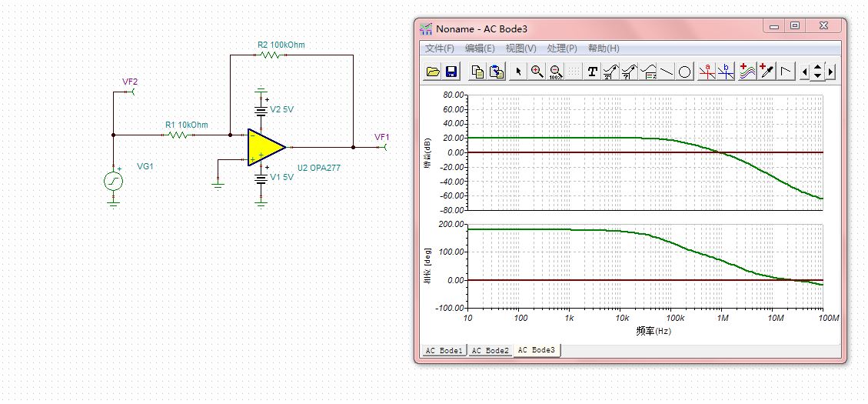Click the V1 5V battery label
The image size is (868, 404).
[281, 177]
